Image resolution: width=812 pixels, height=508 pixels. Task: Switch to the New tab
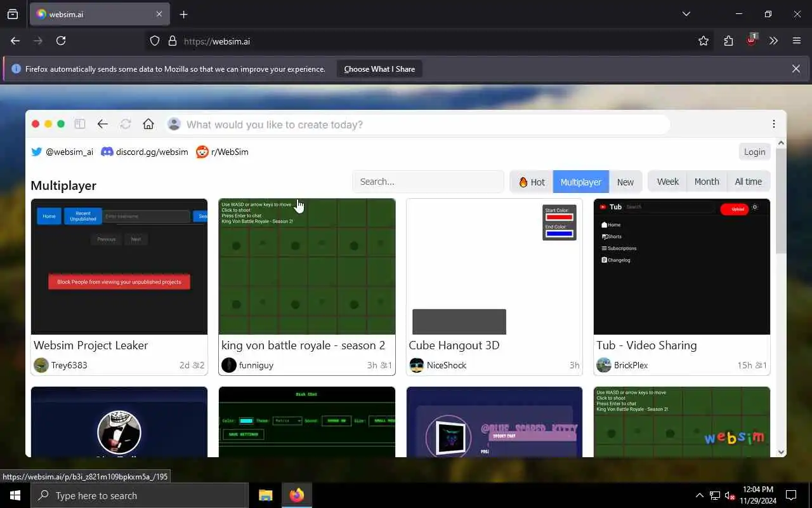(625, 182)
